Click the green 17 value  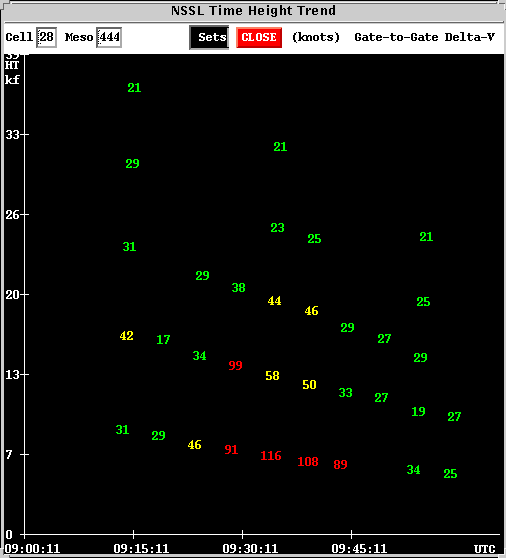tap(163, 339)
